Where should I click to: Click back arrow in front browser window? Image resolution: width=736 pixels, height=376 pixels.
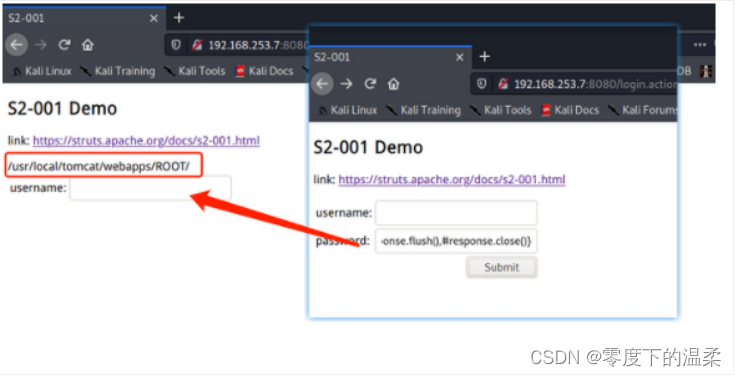[322, 84]
